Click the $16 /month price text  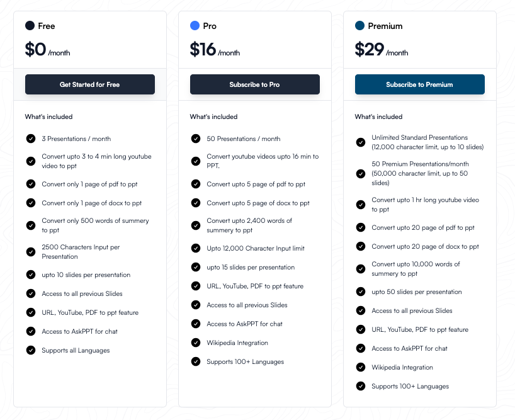point(213,50)
